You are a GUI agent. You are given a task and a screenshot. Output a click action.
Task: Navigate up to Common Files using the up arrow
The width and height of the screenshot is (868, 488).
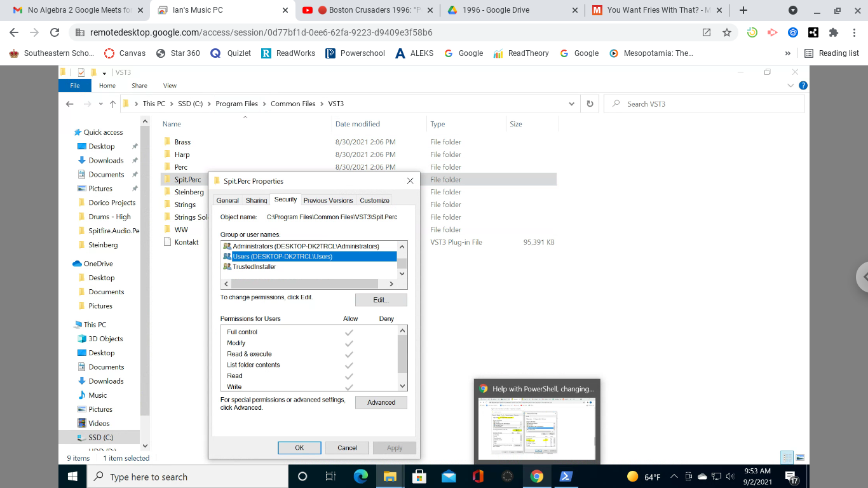pos(112,103)
